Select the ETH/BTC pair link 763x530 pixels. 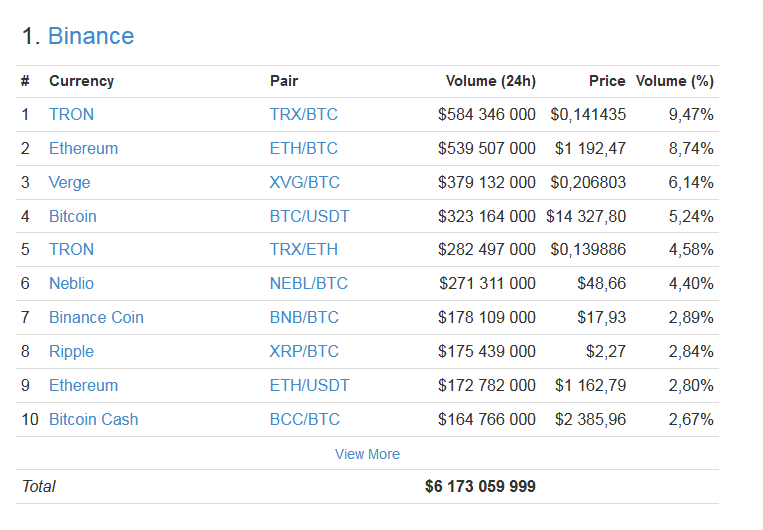(x=303, y=149)
